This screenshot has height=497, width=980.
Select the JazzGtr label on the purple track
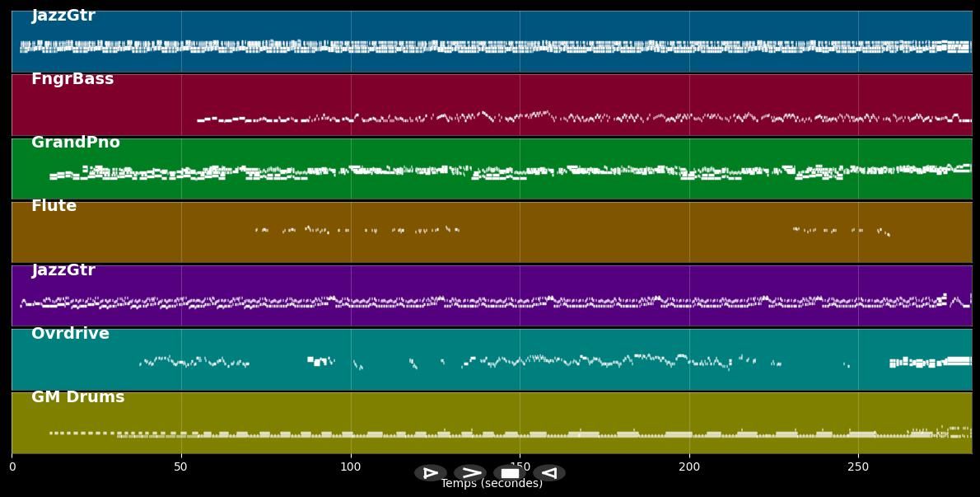click(63, 270)
